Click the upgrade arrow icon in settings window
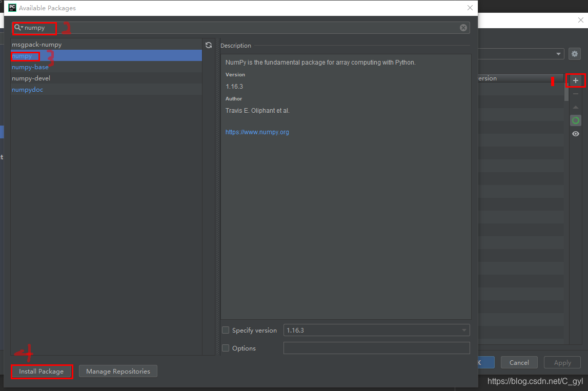This screenshot has height=391, width=588. pyautogui.click(x=576, y=107)
